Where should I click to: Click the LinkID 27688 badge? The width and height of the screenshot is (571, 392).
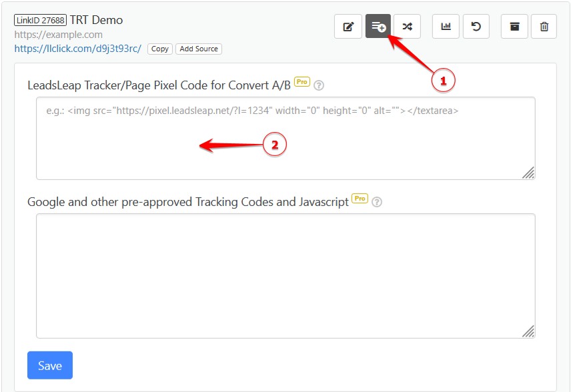(x=40, y=20)
